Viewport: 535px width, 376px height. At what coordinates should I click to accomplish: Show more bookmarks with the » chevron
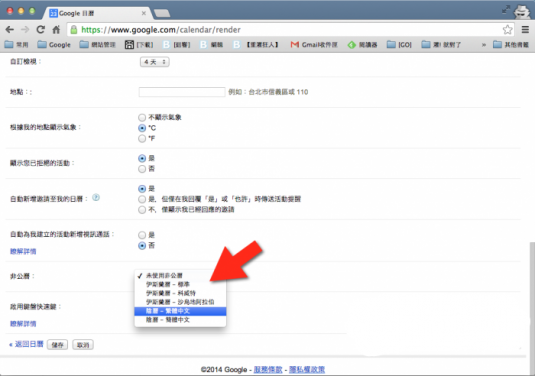click(x=483, y=45)
